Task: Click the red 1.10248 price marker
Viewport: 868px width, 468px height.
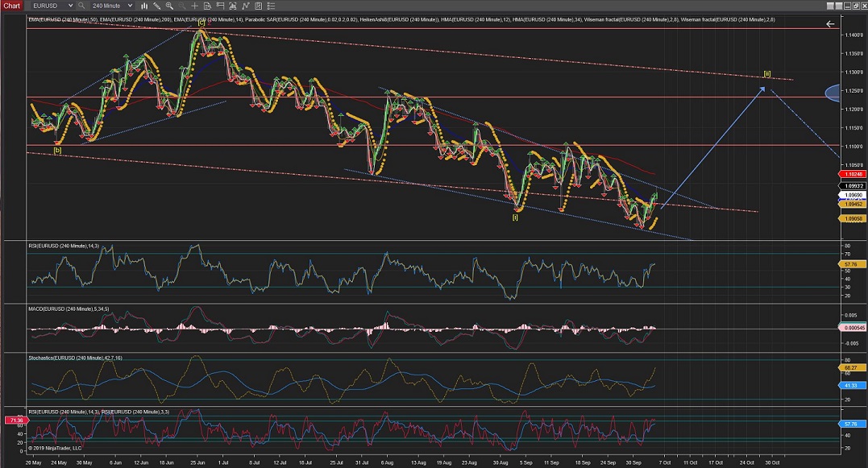Action: 853,174
